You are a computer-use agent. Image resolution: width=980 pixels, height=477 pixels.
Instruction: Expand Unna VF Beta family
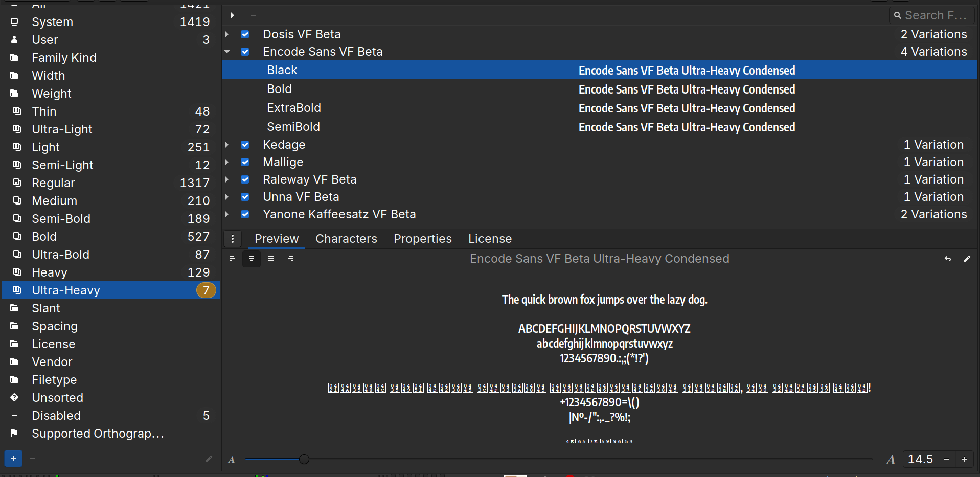coord(227,197)
